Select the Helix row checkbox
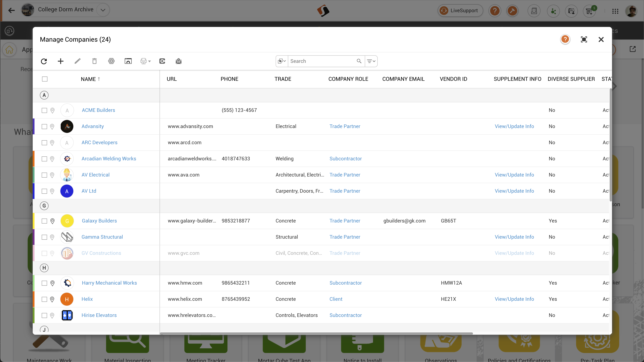644x362 pixels. 44,299
